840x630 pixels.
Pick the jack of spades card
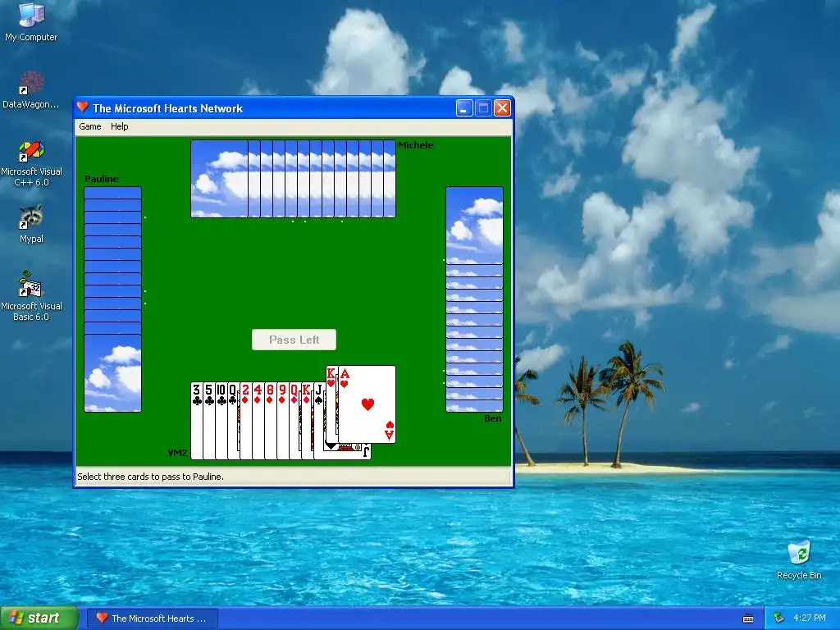[x=319, y=421]
